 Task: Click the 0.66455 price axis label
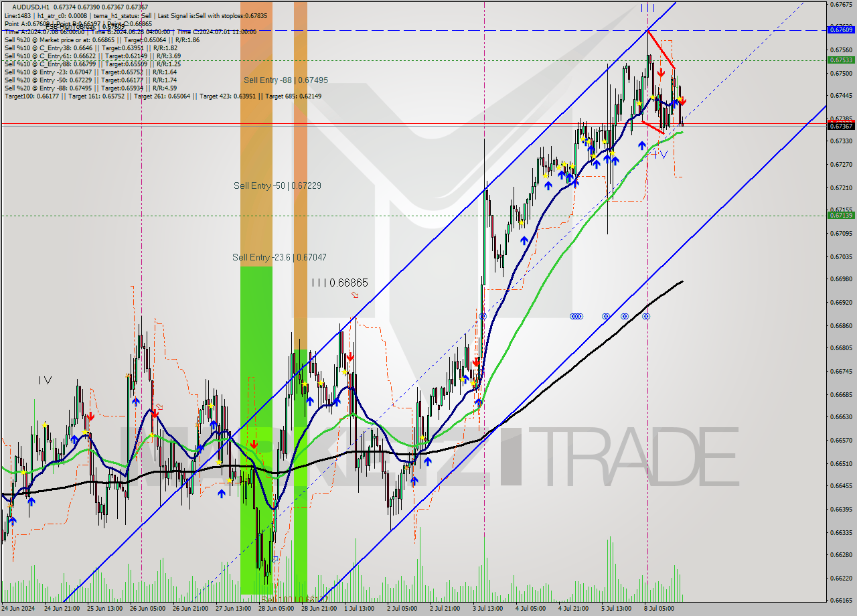coord(842,486)
